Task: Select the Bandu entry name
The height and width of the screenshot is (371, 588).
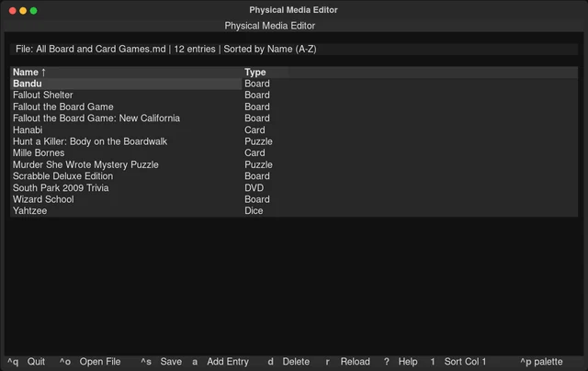Action: 28,84
